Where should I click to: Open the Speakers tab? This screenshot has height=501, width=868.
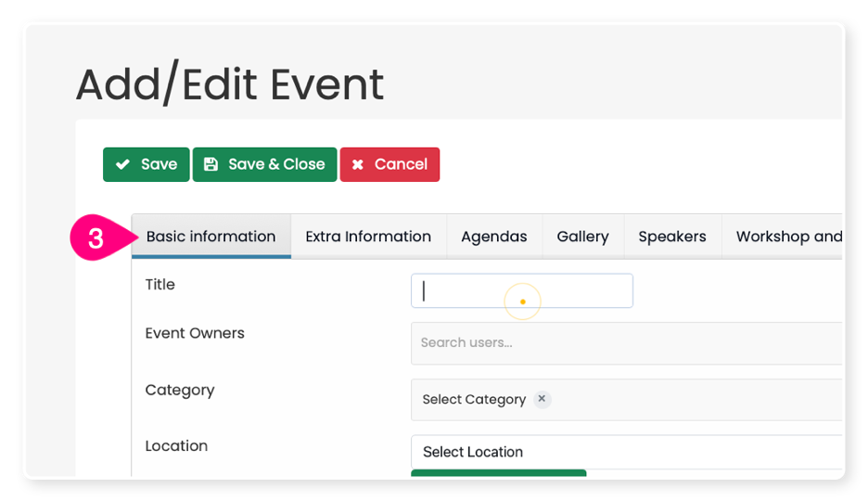pyautogui.click(x=671, y=237)
